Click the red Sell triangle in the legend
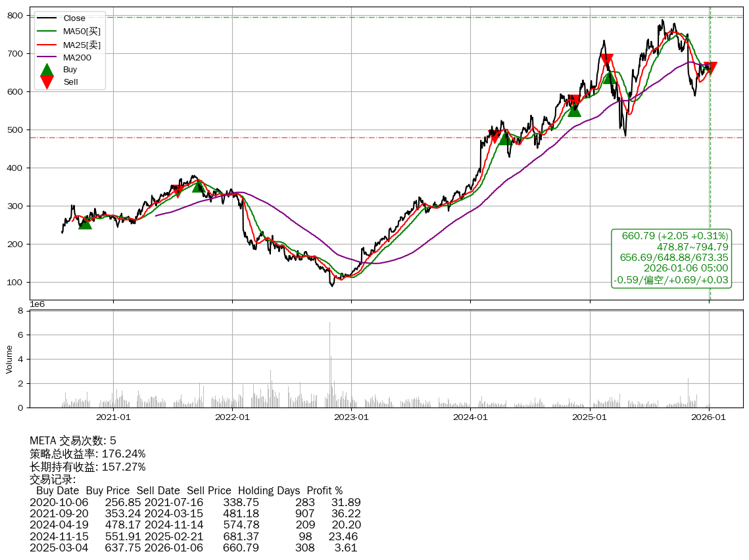This screenshot has width=749, height=560. (47, 82)
